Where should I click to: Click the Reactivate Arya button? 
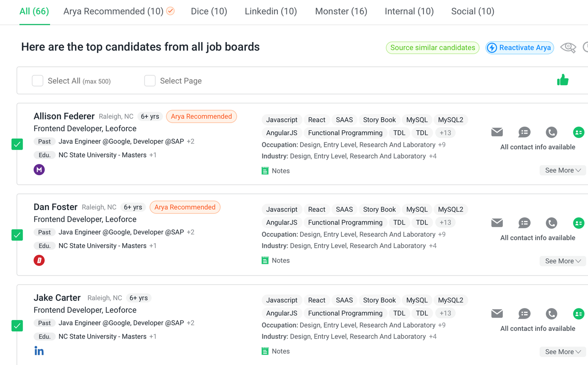pos(520,47)
